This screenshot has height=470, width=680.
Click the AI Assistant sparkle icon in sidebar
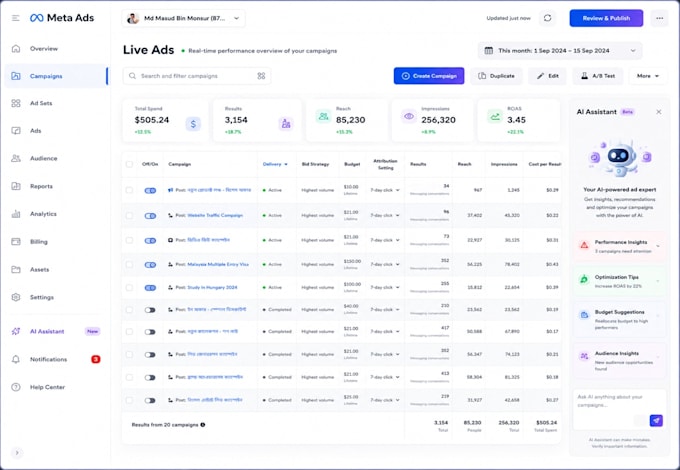pyautogui.click(x=16, y=331)
